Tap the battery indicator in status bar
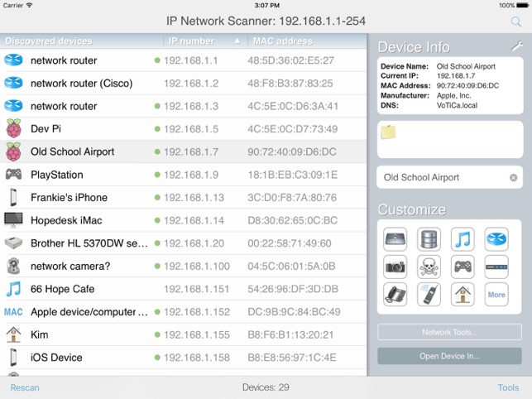Viewport: 532px width, 399px height. point(523,6)
